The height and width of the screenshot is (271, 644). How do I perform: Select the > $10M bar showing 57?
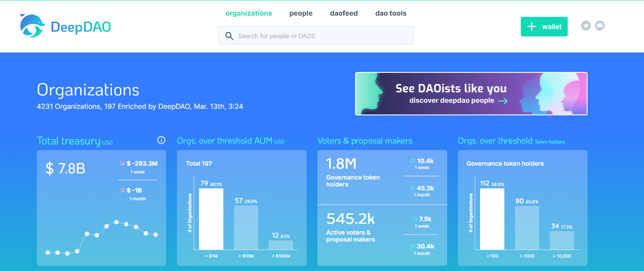tap(246, 228)
